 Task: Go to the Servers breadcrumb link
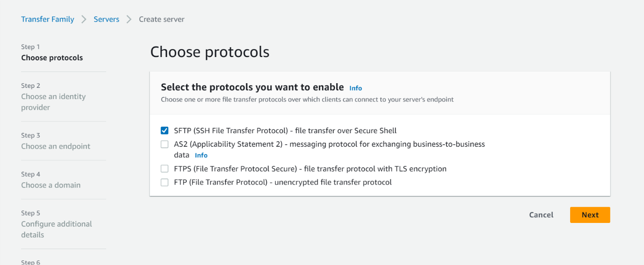click(x=107, y=19)
